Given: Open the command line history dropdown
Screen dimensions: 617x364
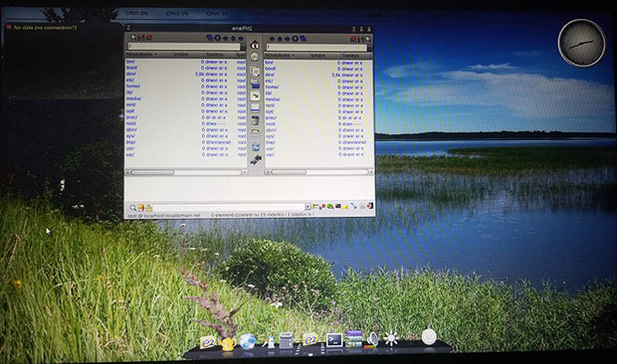Looking at the screenshot, I should click(308, 207).
